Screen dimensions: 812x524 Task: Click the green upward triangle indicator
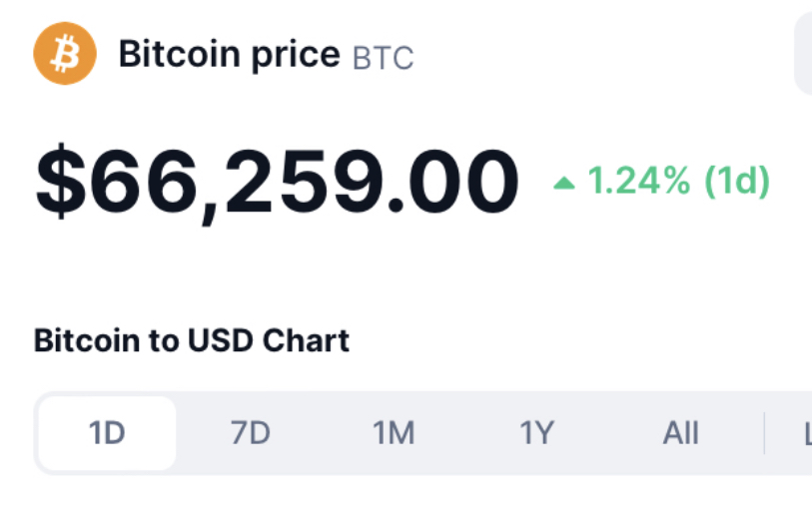564,183
